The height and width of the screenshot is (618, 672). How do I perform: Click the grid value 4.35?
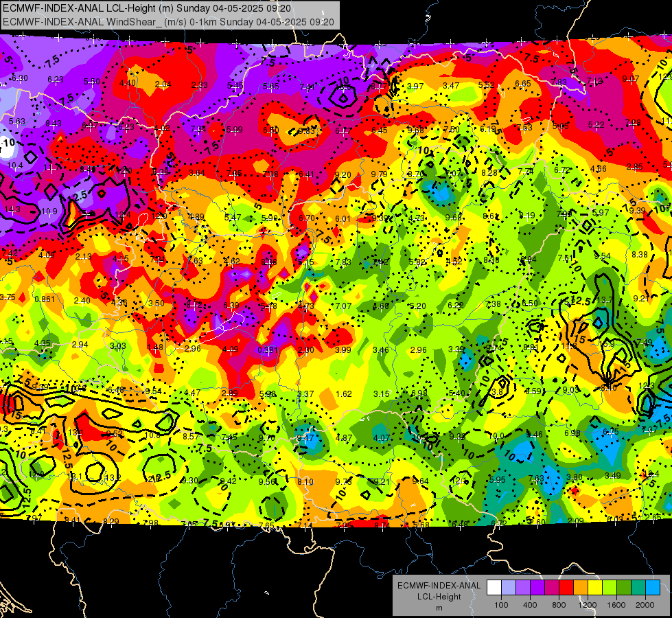(43, 343)
